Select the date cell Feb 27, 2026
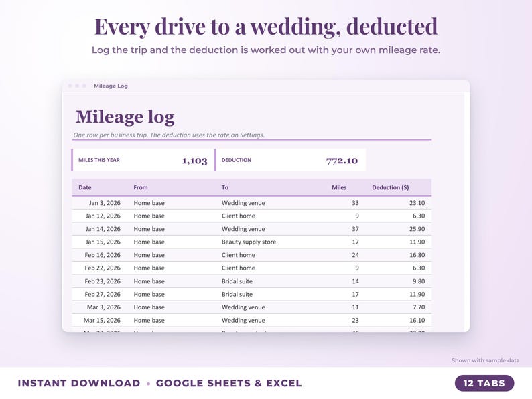Image resolution: width=532 pixels, height=399 pixels. click(103, 294)
